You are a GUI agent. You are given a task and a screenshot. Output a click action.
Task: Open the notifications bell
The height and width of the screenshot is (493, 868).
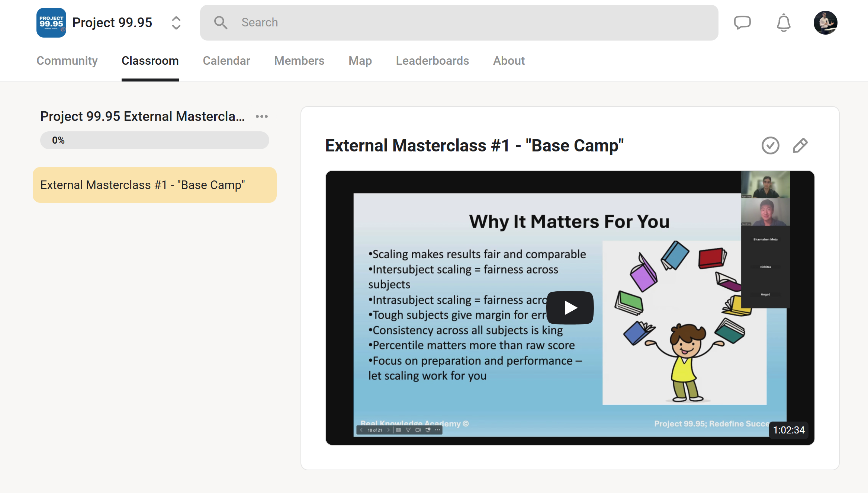pyautogui.click(x=784, y=23)
